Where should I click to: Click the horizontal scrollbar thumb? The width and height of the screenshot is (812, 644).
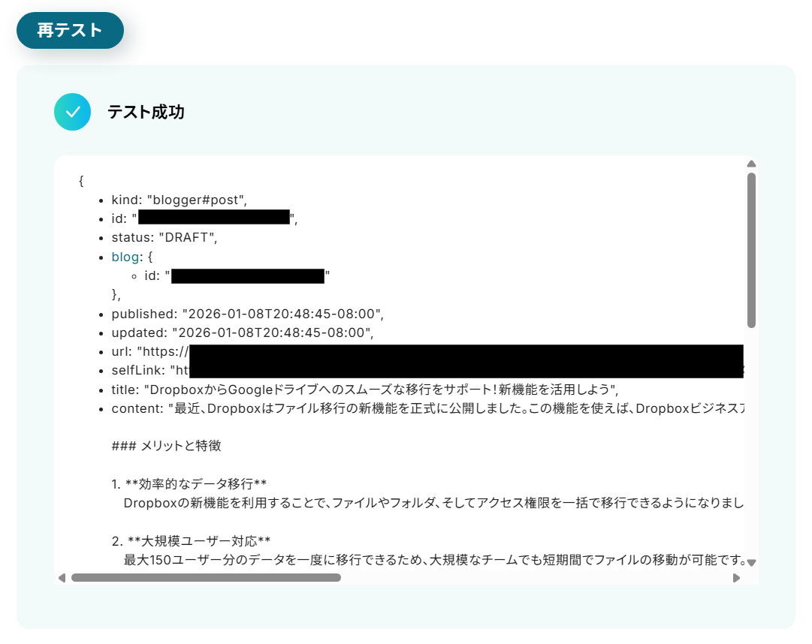pyautogui.click(x=206, y=578)
